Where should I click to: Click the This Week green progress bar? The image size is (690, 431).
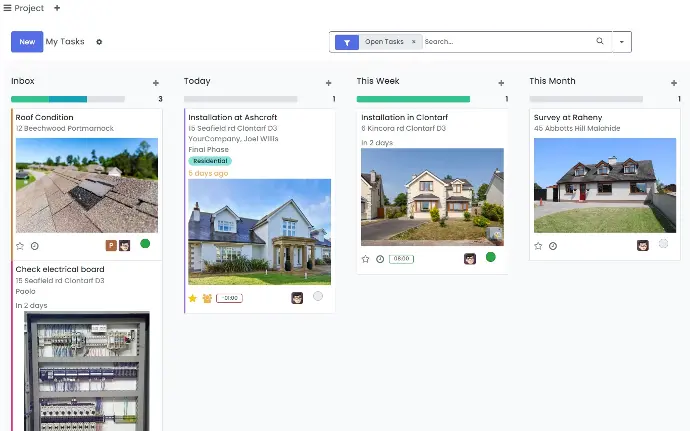413,99
